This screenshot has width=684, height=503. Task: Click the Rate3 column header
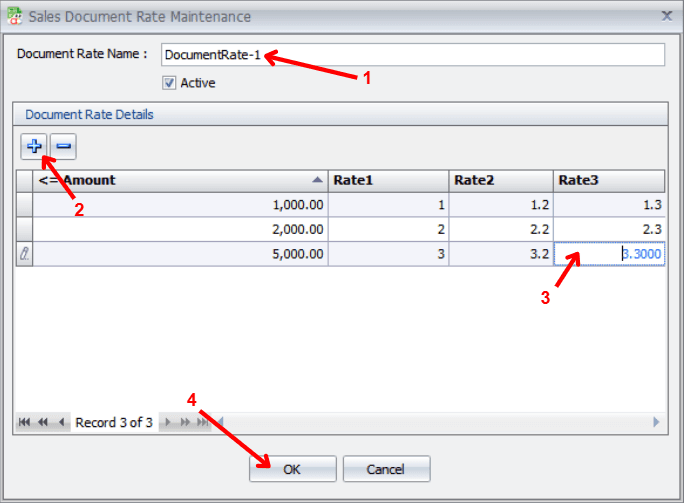tap(608, 180)
